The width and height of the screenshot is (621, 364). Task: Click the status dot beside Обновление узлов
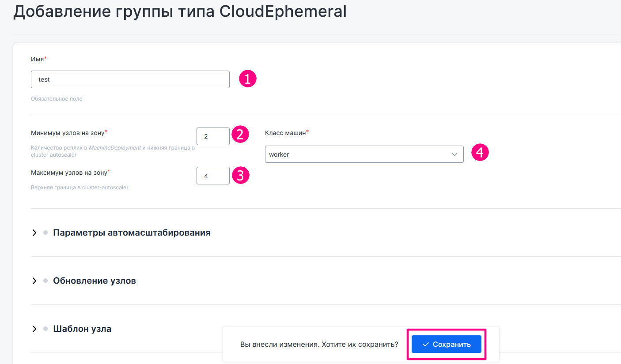[x=45, y=281]
